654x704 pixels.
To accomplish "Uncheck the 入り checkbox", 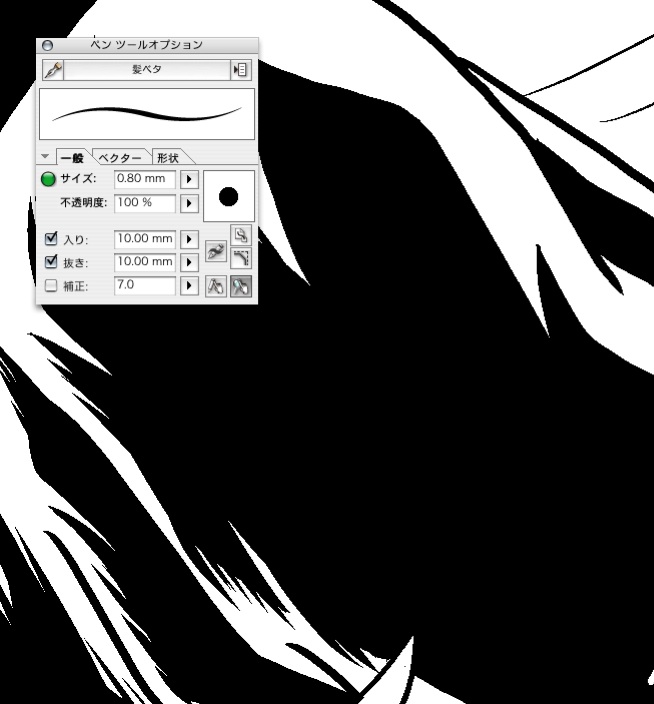I will tap(51, 238).
